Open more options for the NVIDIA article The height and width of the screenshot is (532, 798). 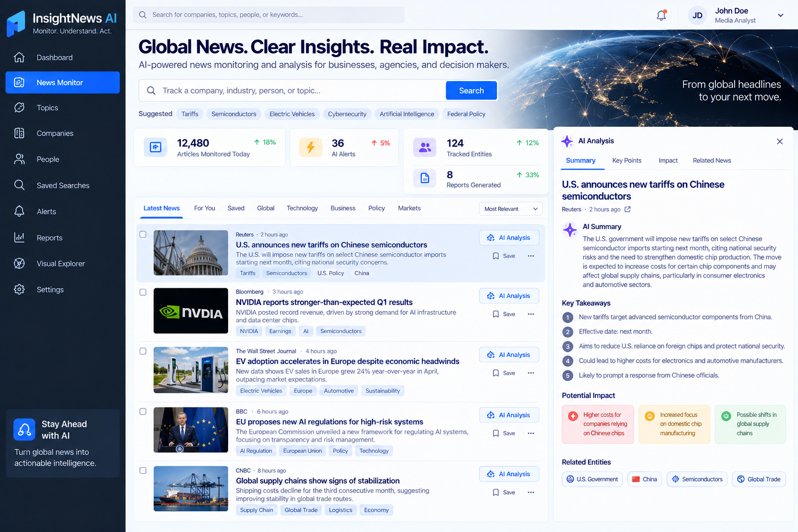click(531, 314)
